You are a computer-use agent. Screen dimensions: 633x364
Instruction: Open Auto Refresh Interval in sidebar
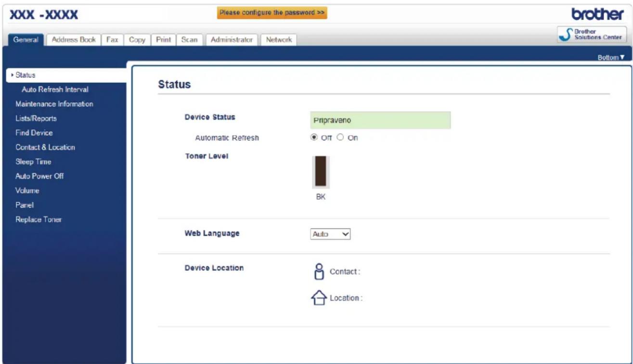(x=55, y=89)
